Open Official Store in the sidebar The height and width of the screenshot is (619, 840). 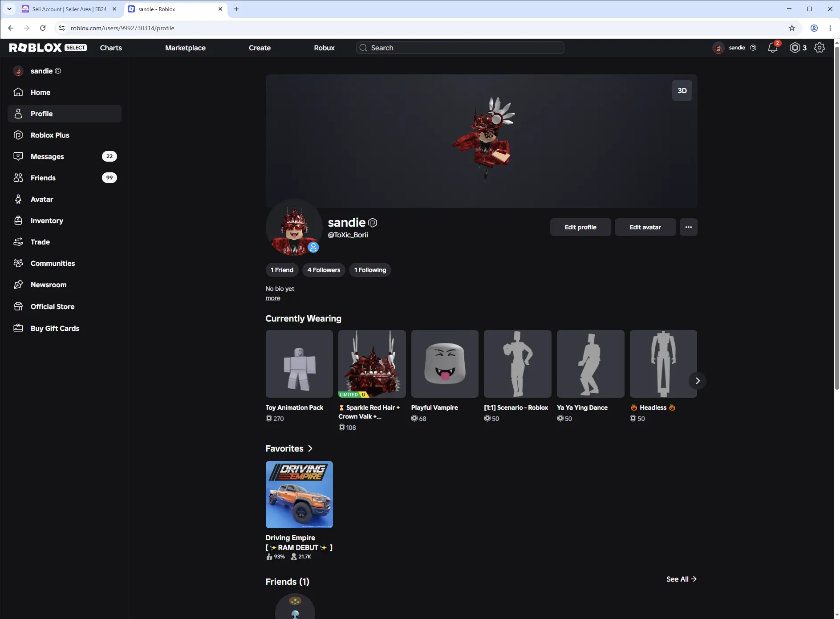(x=65, y=306)
